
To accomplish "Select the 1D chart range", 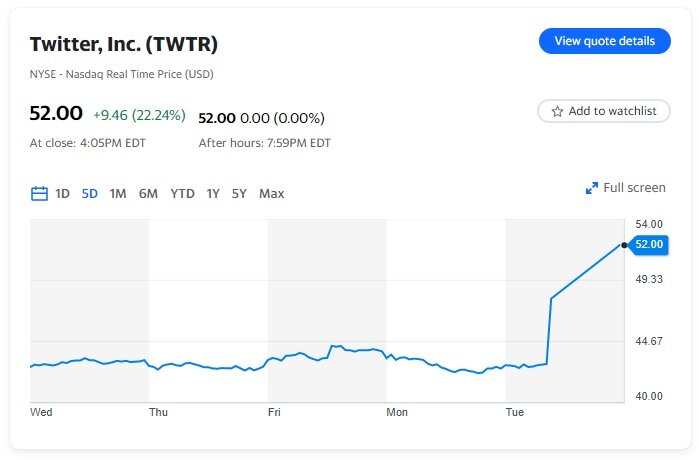I will [x=62, y=194].
